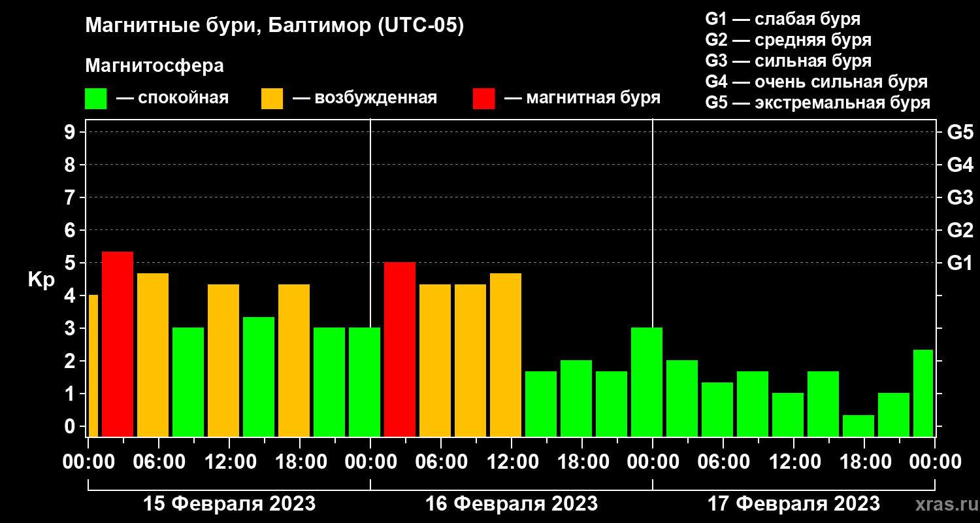Click the Kp axis value '0'
The height and width of the screenshot is (523, 980).
pyautogui.click(x=71, y=427)
